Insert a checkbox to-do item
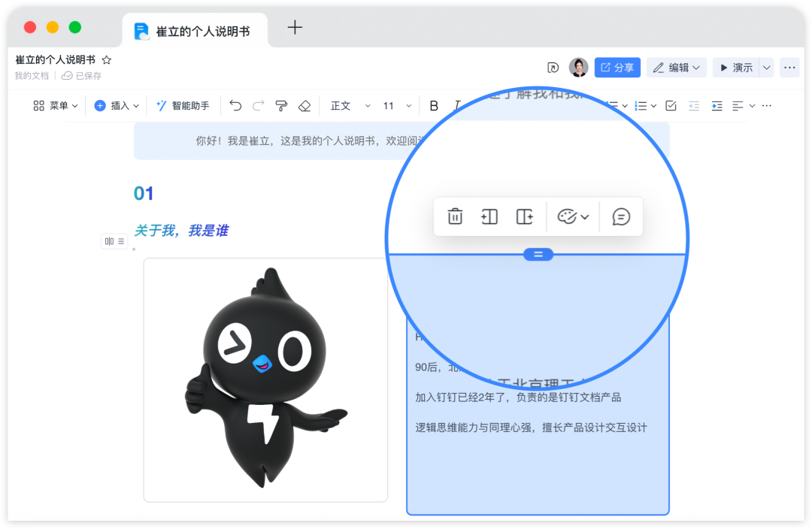Image resolution: width=812 pixels, height=529 pixels. [x=671, y=106]
